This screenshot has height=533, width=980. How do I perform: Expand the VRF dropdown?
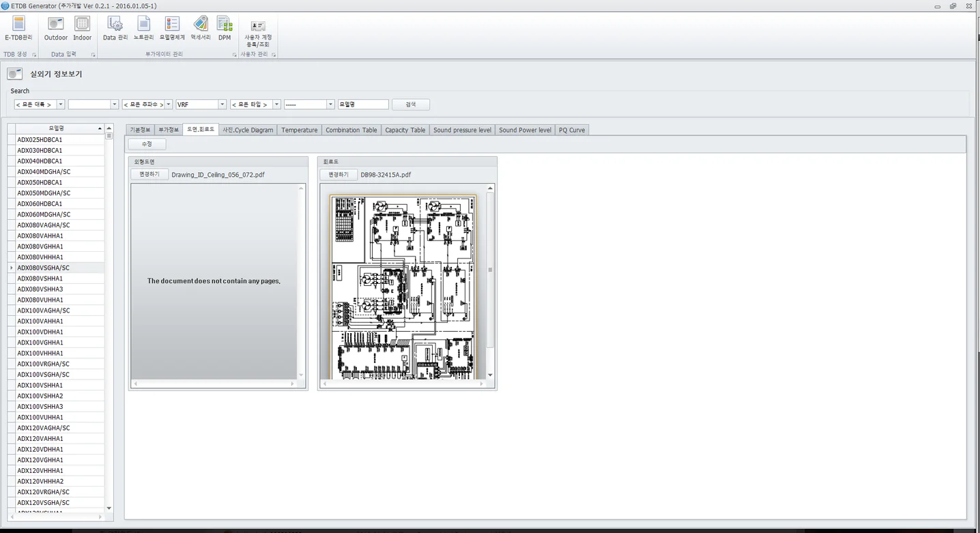222,104
